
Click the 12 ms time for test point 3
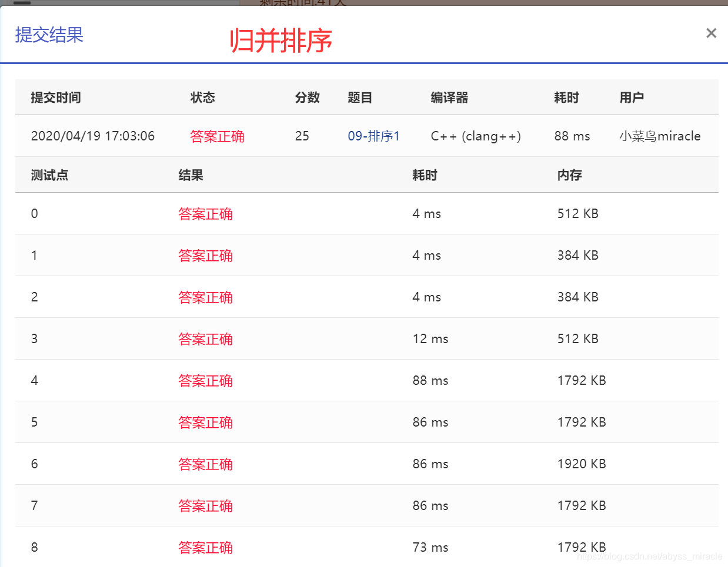tap(430, 339)
